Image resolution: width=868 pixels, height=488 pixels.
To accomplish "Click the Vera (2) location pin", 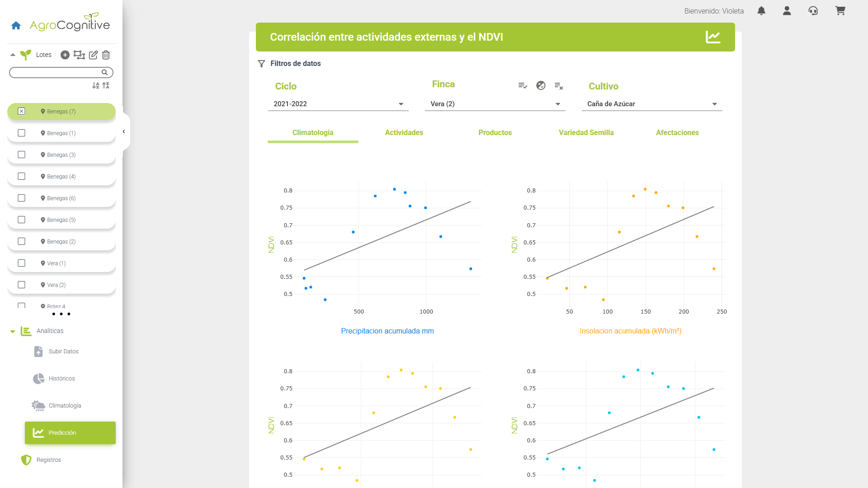I will (x=43, y=285).
